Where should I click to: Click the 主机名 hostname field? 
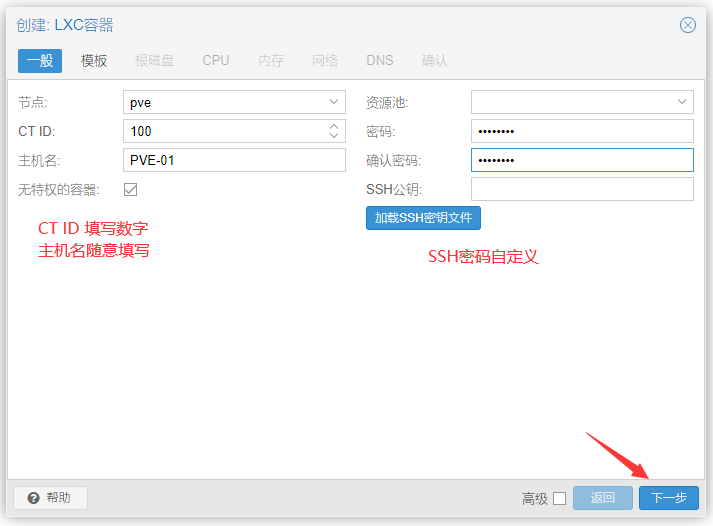(234, 160)
